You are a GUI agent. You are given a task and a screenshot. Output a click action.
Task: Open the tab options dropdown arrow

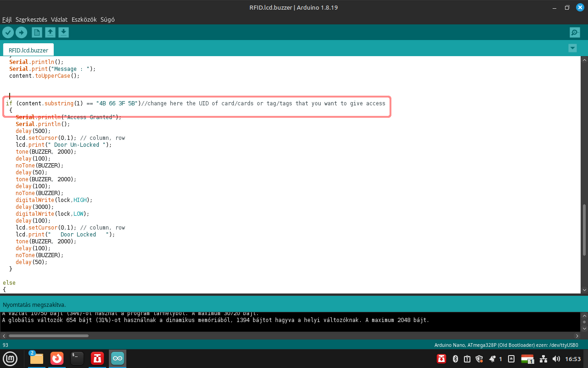pyautogui.click(x=572, y=48)
